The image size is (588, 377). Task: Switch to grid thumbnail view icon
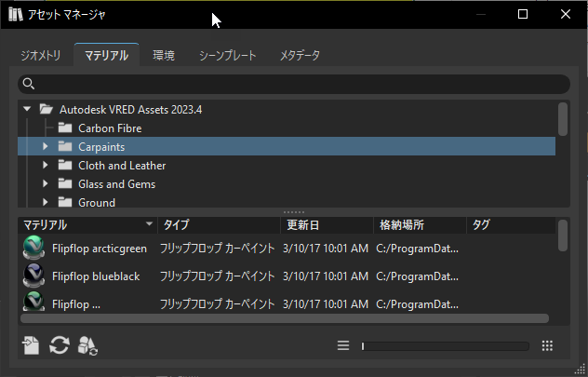click(547, 345)
